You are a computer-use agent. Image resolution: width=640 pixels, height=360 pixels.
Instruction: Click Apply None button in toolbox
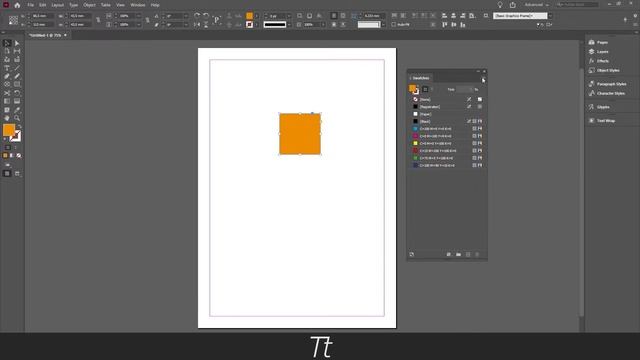pyautogui.click(x=18, y=156)
